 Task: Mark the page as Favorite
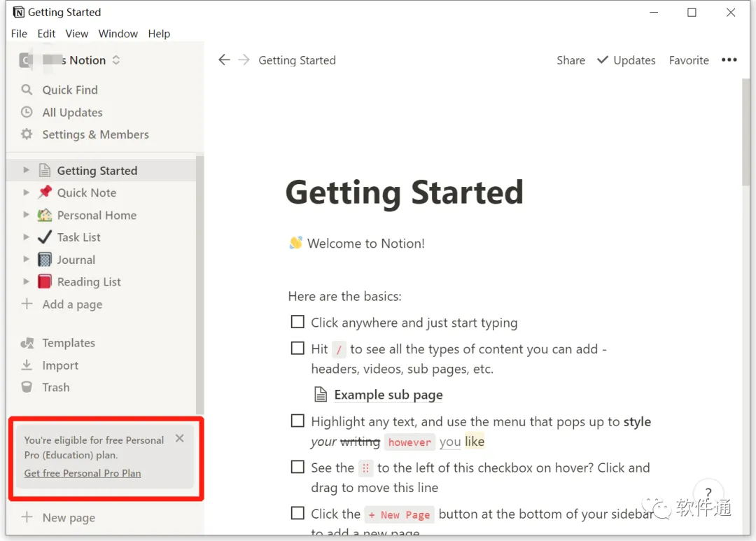[689, 60]
